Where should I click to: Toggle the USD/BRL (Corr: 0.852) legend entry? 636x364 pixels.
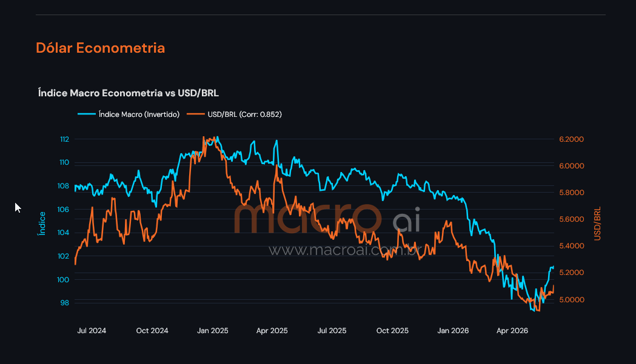[234, 114]
